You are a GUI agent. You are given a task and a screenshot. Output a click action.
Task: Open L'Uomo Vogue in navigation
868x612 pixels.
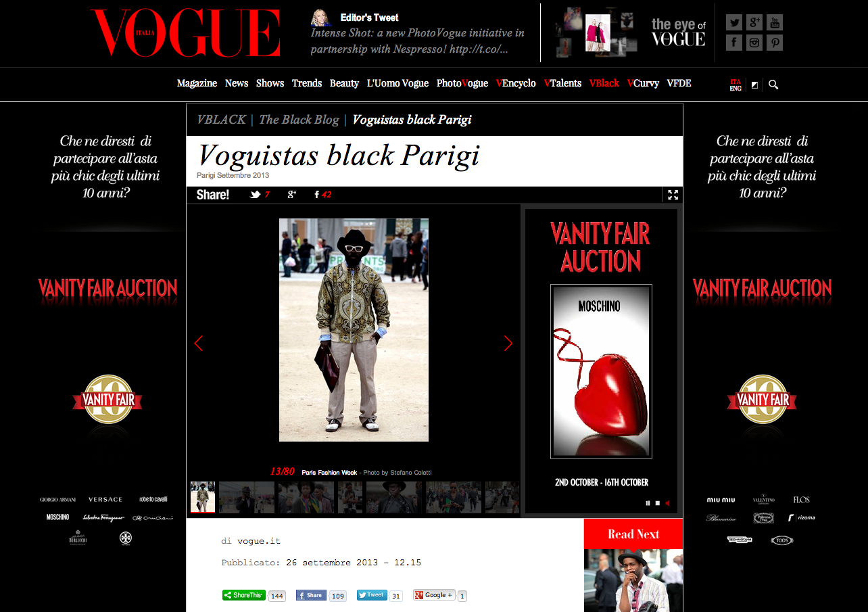coord(397,83)
